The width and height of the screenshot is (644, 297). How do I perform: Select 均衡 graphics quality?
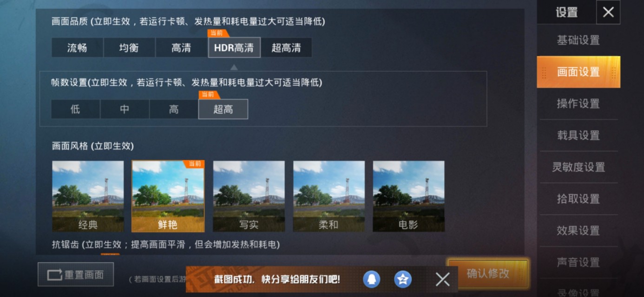coord(129,47)
